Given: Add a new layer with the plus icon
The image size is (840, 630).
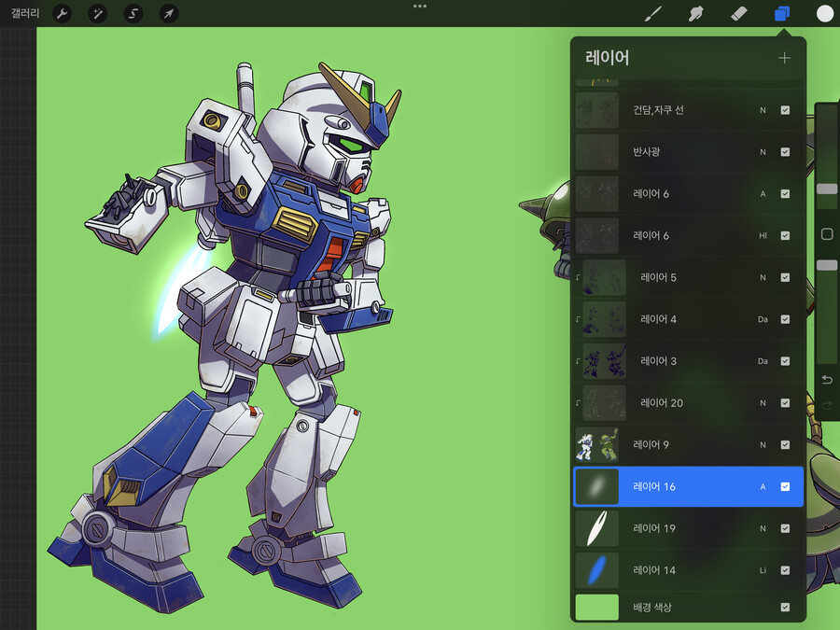Looking at the screenshot, I should point(784,58).
